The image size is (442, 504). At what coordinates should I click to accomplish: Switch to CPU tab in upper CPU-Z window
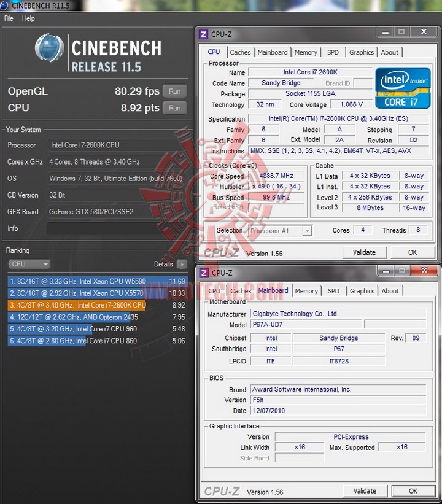point(214,52)
